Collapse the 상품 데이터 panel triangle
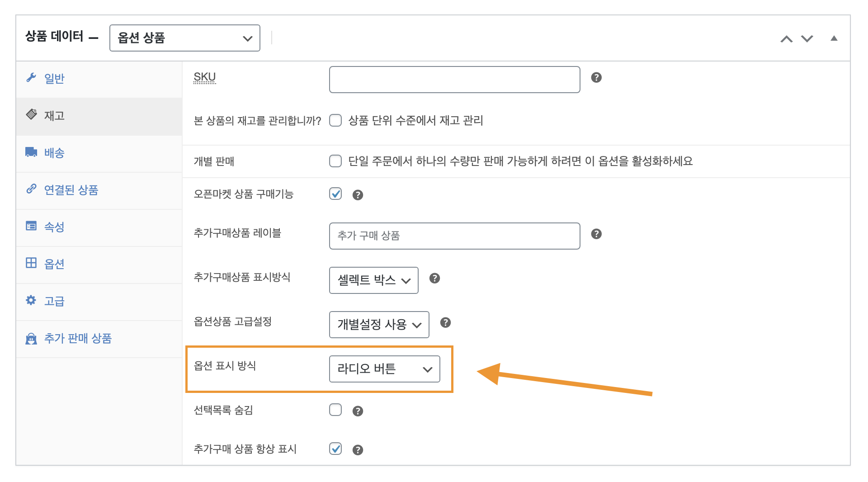This screenshot has height=482, width=868. coord(834,38)
